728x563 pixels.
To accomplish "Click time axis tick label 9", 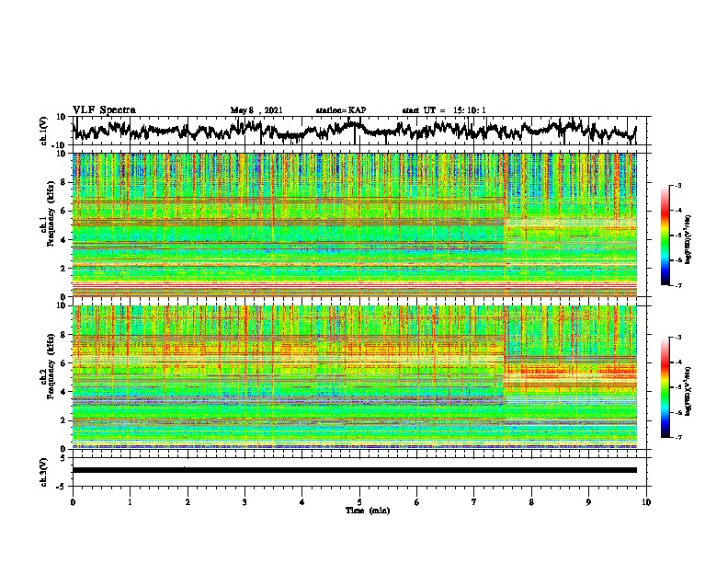I will pos(588,502).
